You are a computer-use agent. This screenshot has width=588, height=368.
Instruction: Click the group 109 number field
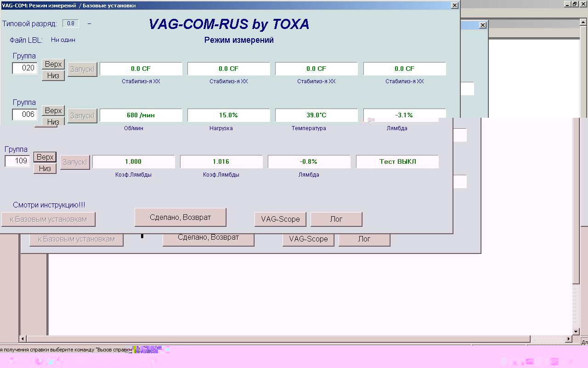(x=17, y=161)
